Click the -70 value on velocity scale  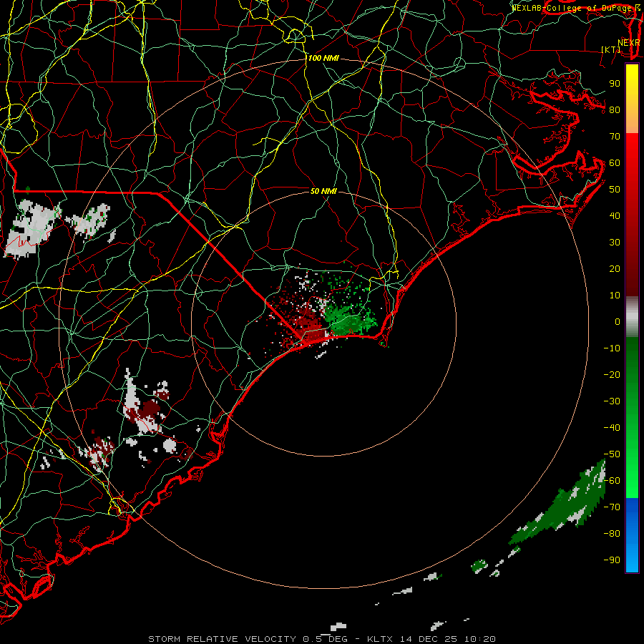612,507
